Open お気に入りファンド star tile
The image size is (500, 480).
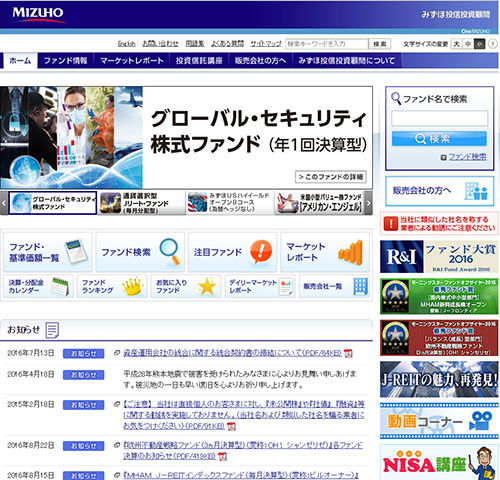coord(186,286)
